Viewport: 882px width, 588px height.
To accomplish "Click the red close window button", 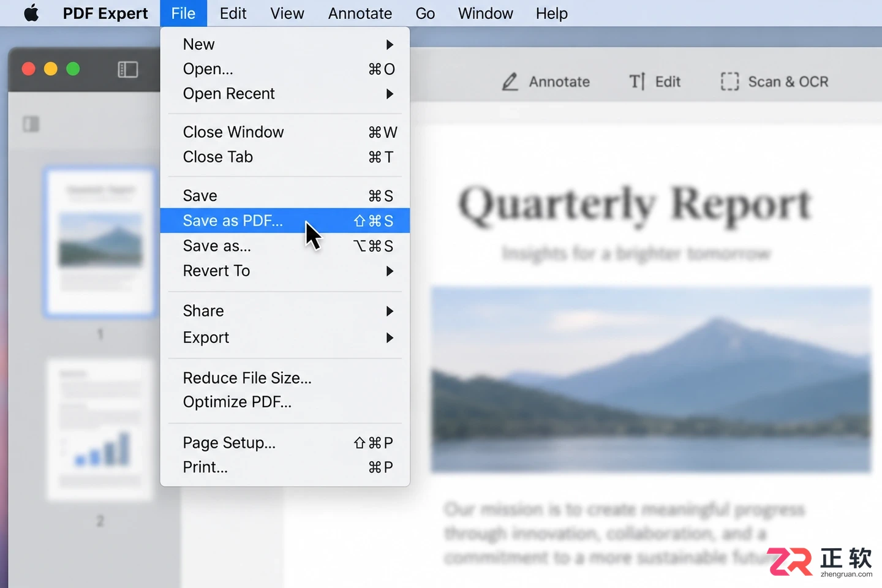I will click(x=28, y=69).
